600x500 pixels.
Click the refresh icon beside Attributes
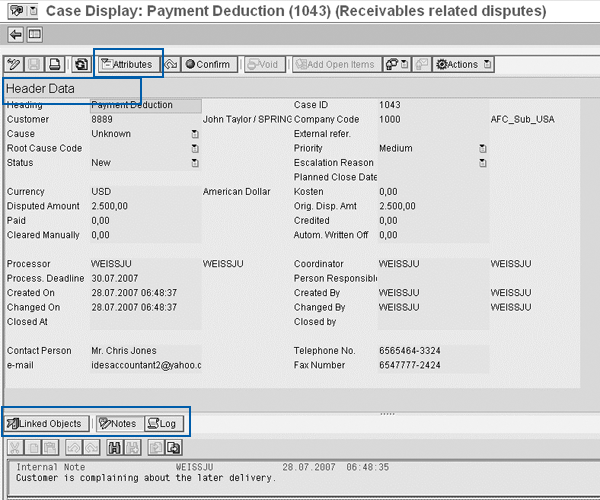(x=81, y=64)
